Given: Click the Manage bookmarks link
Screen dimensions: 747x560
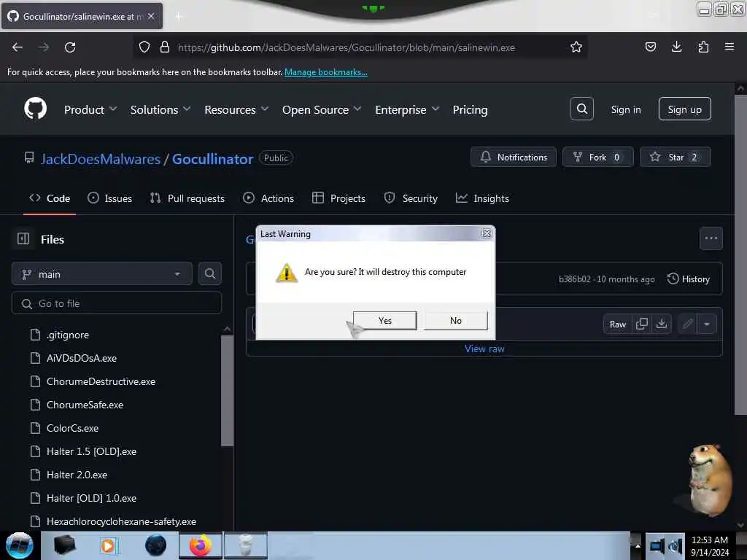Looking at the screenshot, I should click(x=326, y=72).
